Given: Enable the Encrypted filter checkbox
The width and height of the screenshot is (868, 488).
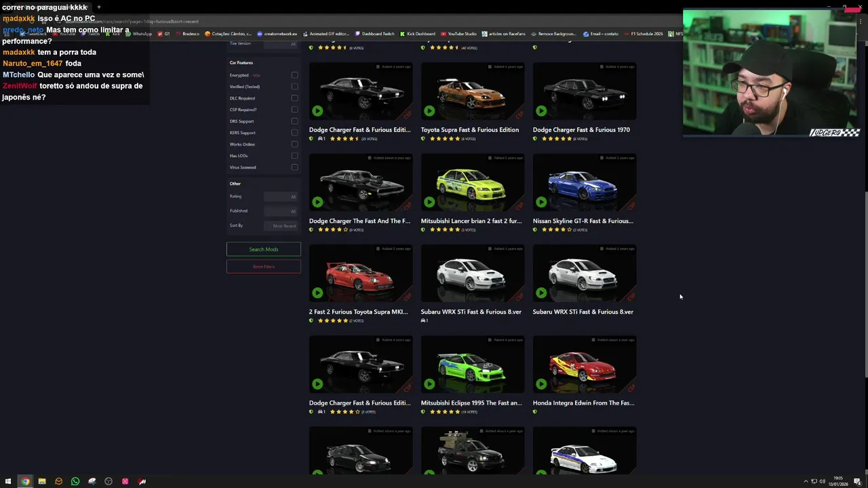Looking at the screenshot, I should pos(294,75).
